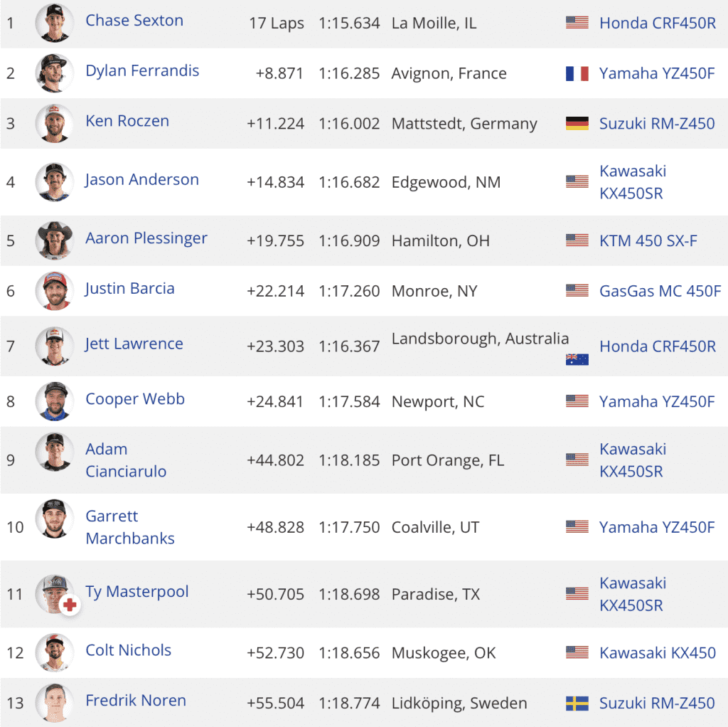This screenshot has height=727, width=728.
Task: Click Fredrik Noren's profile photo
Action: [x=54, y=702]
